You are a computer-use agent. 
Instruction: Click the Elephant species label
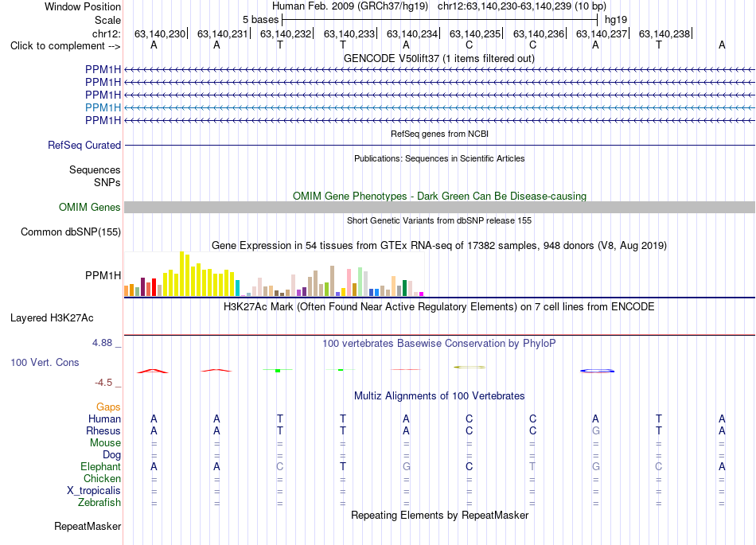click(100, 466)
